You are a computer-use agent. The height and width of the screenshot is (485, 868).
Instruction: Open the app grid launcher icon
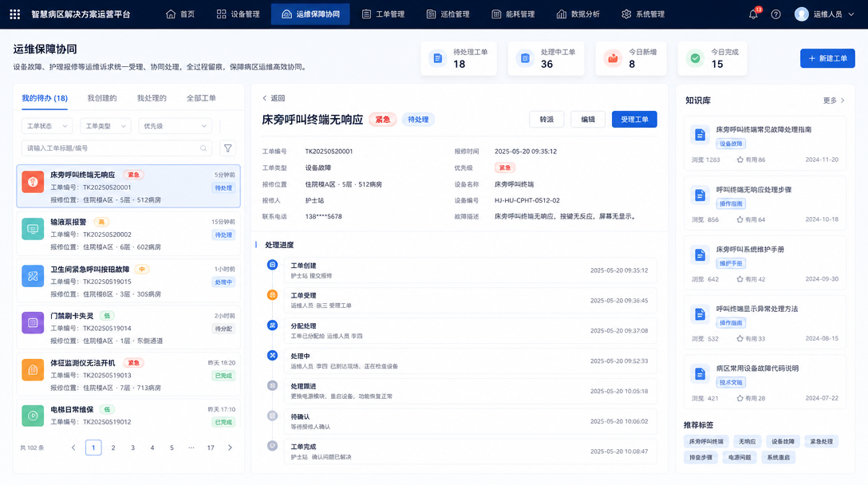(x=15, y=14)
